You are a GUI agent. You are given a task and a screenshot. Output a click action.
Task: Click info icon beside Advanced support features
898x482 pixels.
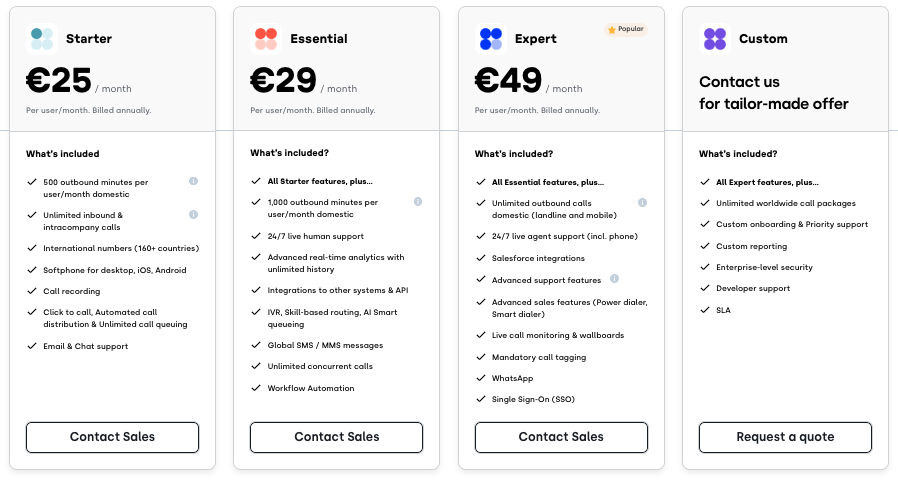pos(614,279)
